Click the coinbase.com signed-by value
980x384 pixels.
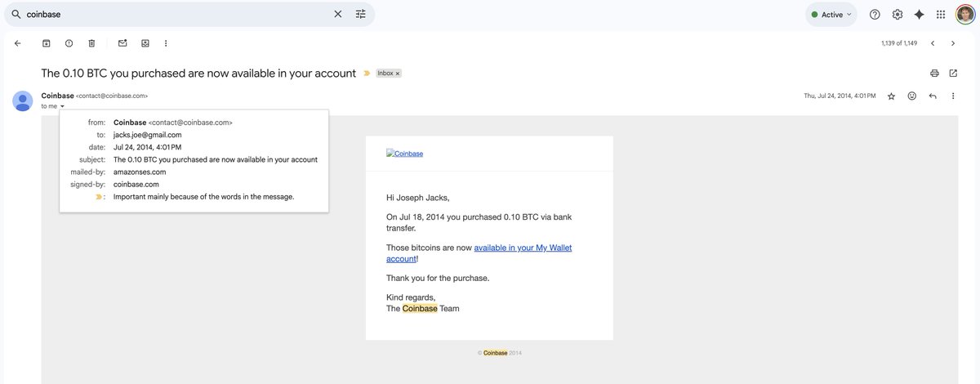click(x=136, y=184)
